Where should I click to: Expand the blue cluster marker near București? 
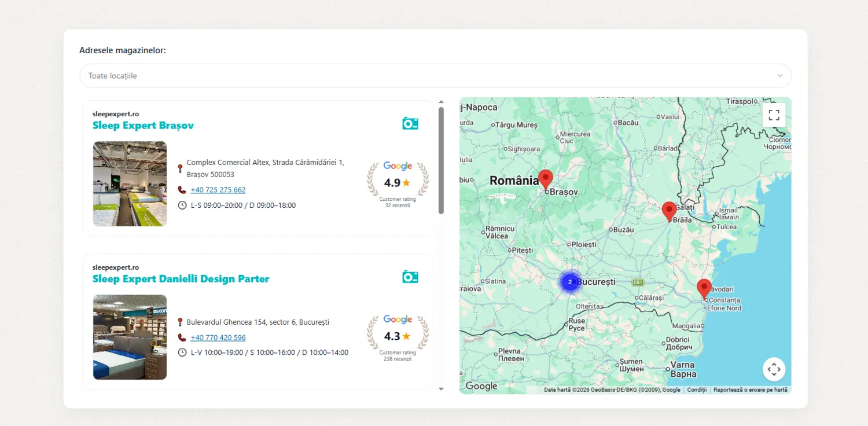[570, 282]
